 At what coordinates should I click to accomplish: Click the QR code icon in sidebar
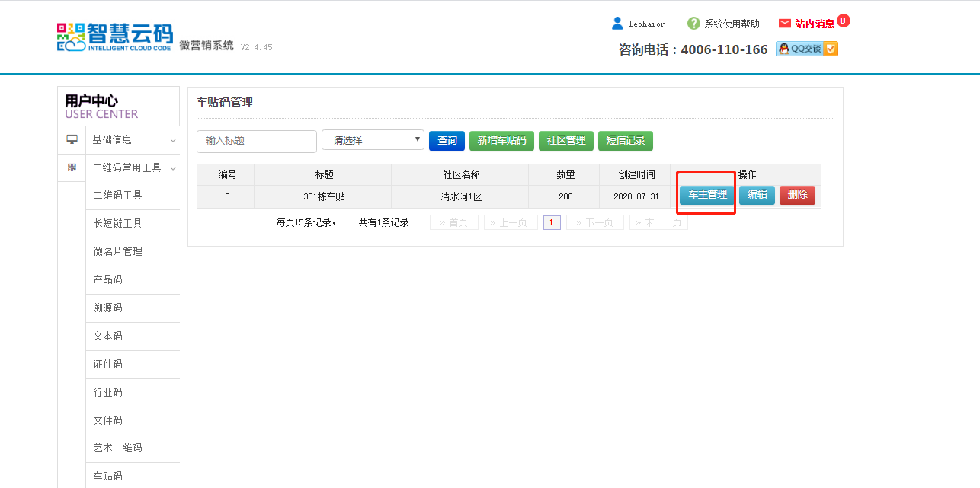pyautogui.click(x=72, y=167)
